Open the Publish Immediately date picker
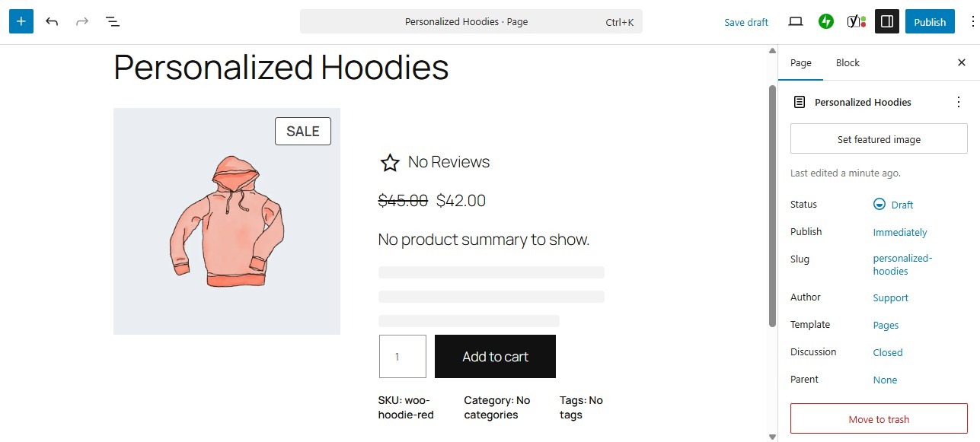 click(x=900, y=232)
